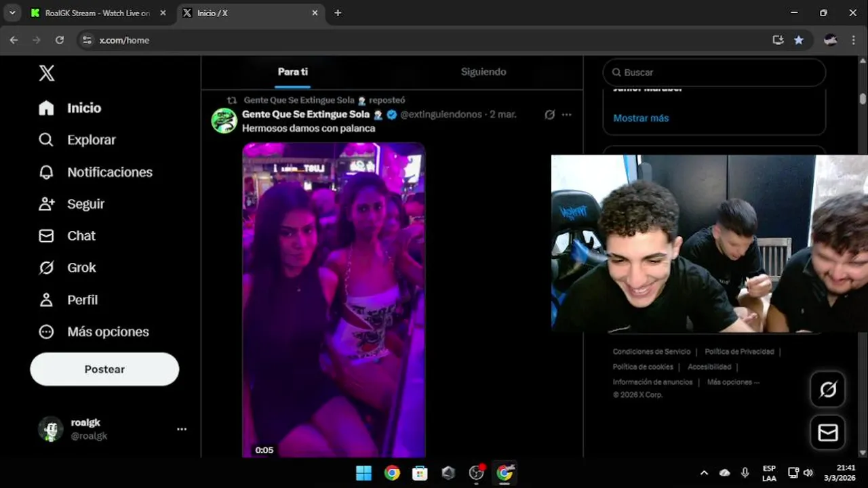Open Política de cookies link

(643, 367)
